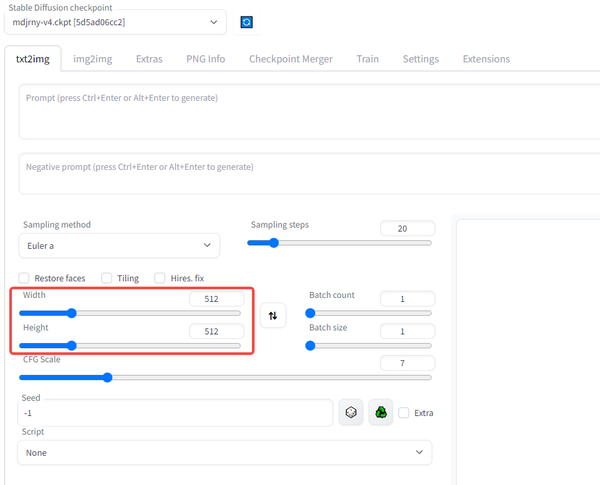Open the Checkpoint Merger tab

[290, 59]
